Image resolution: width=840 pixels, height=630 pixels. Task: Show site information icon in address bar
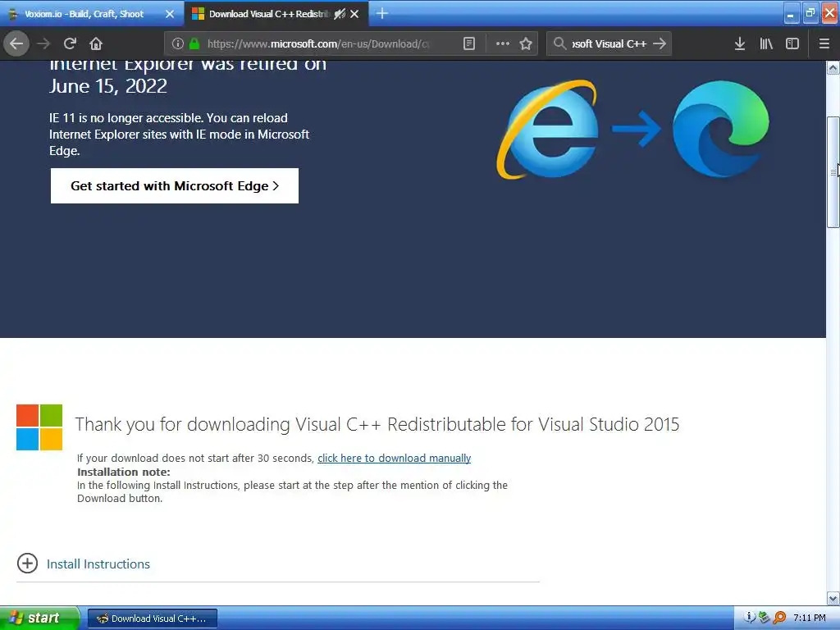pyautogui.click(x=178, y=43)
